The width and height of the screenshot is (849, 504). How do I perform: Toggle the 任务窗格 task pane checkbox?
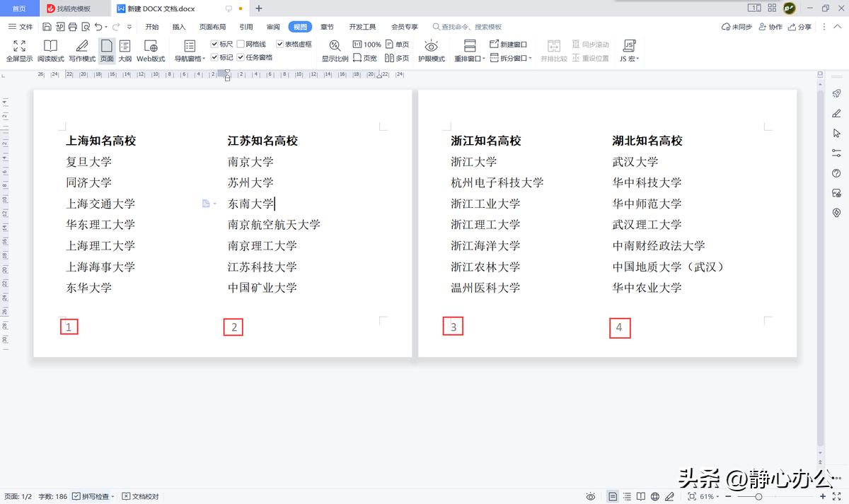coord(241,57)
